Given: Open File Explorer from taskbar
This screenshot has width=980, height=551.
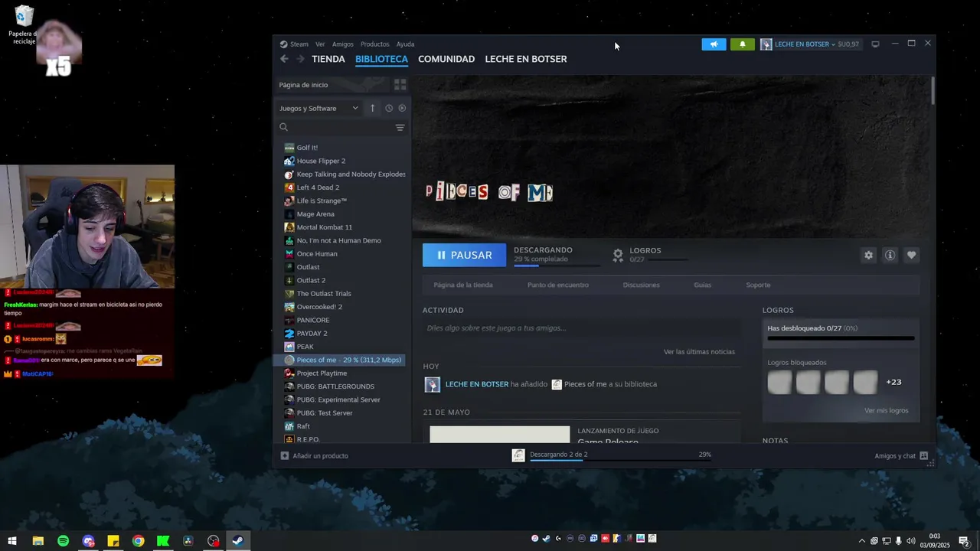Looking at the screenshot, I should (38, 541).
